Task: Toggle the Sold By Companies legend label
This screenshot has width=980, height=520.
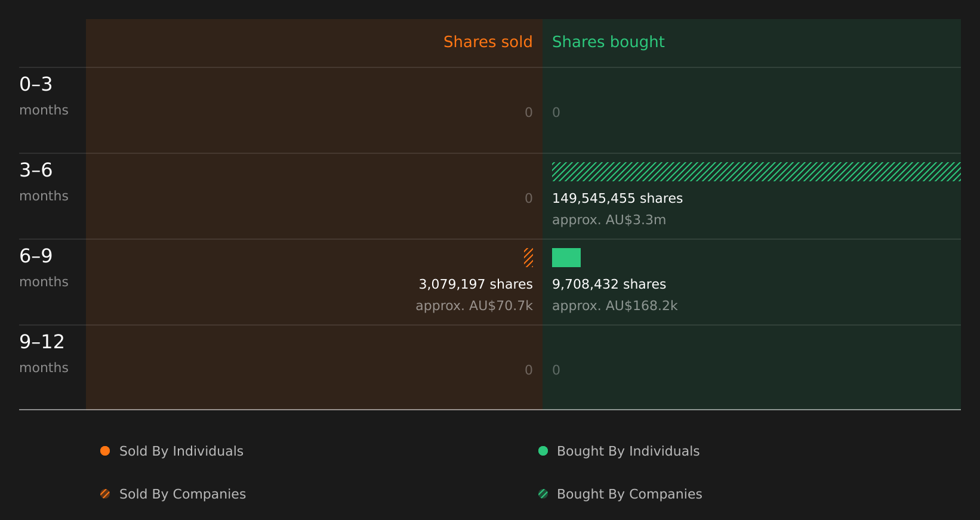Action: 183,494
